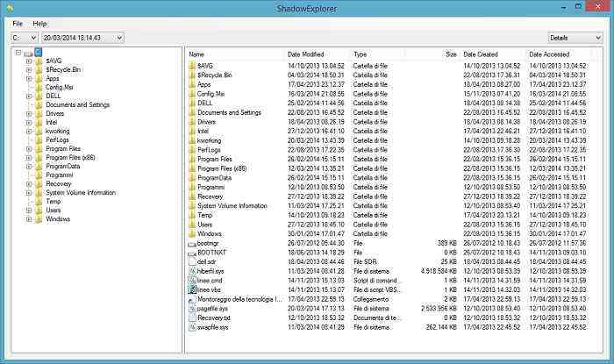Click the ShadowExplorer app icon in title bar
This screenshot has width=614, height=364.
point(10,7)
